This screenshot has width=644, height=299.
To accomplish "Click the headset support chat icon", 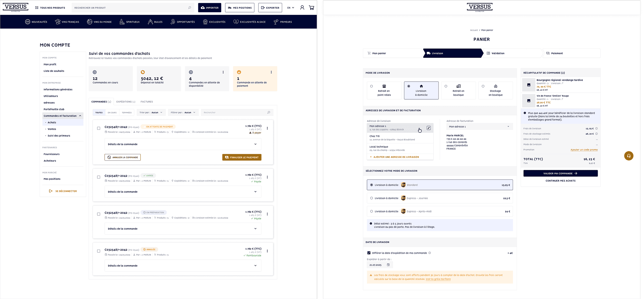I will tap(629, 156).
